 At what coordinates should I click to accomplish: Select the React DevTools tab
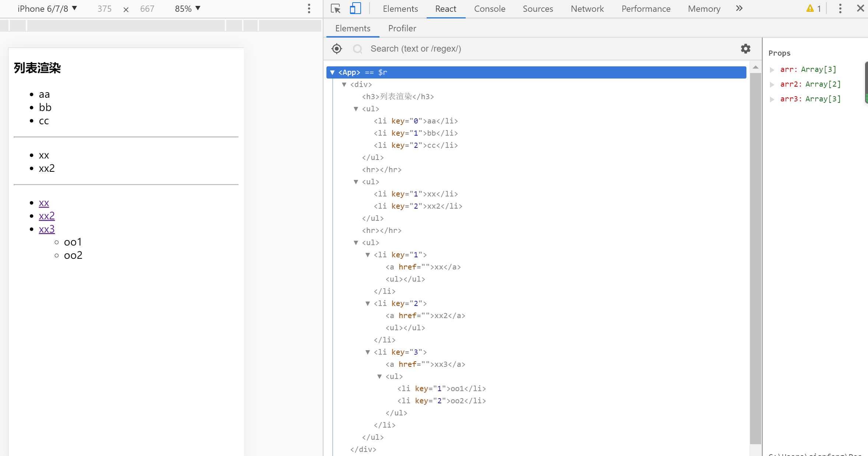[446, 8]
